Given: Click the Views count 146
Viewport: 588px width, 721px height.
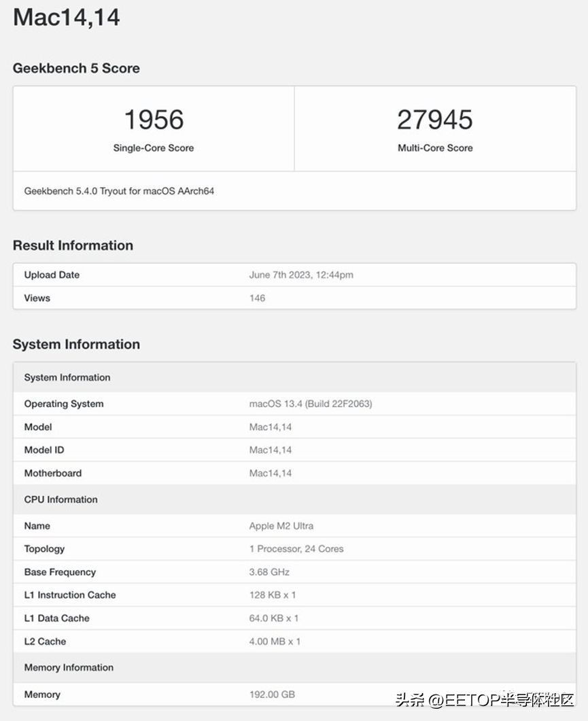Looking at the screenshot, I should click(257, 298).
